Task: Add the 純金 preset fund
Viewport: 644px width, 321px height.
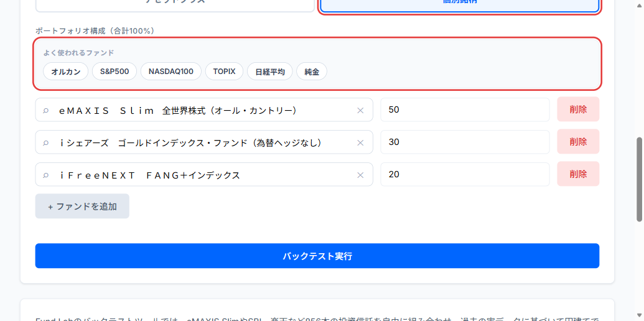Action: click(x=312, y=72)
